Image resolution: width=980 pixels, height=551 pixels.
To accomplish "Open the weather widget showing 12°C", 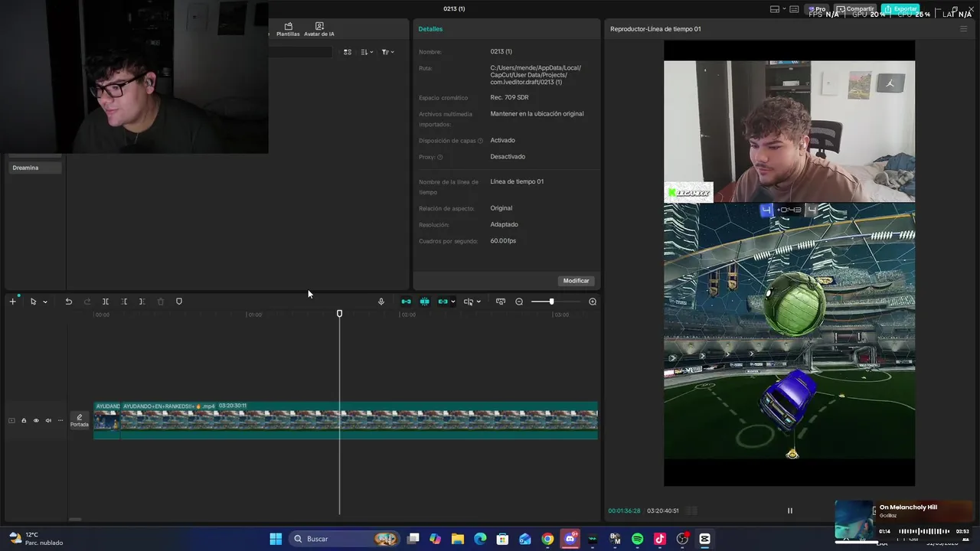I will 34,539.
